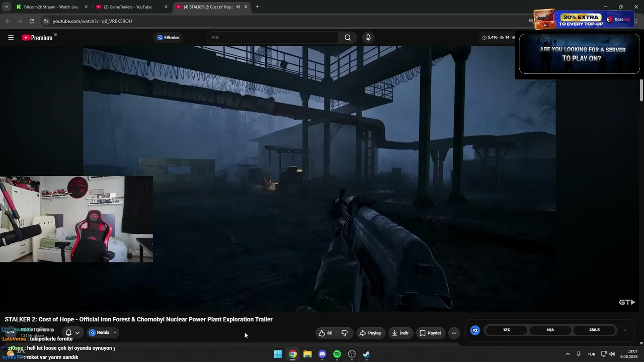The image size is (644, 362).
Task: Click the 2,416 watch time stat
Action: (490, 38)
